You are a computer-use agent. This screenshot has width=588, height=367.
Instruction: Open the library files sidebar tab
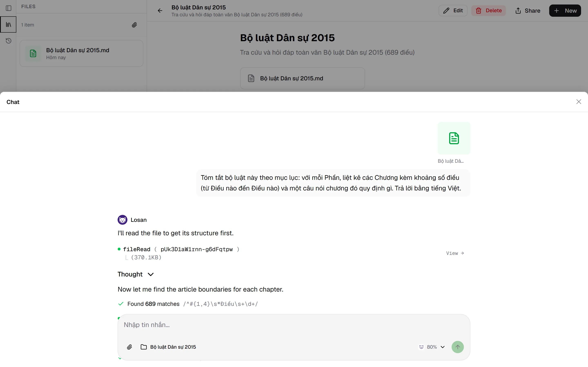coord(9,24)
